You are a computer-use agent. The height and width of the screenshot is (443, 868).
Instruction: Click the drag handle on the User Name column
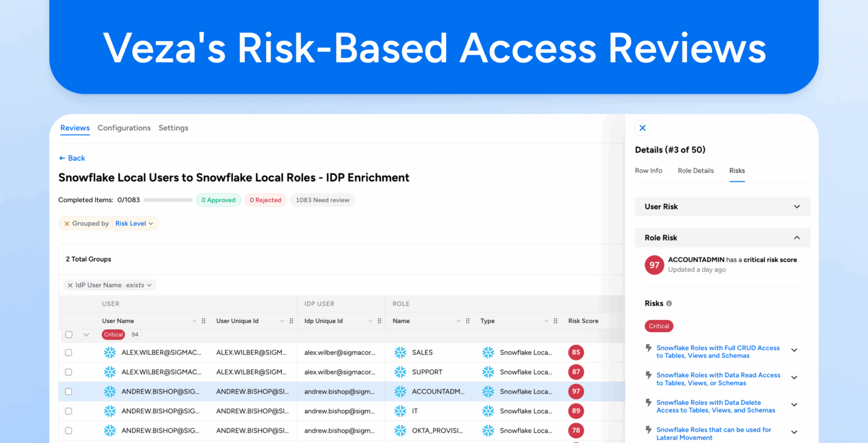pos(203,320)
